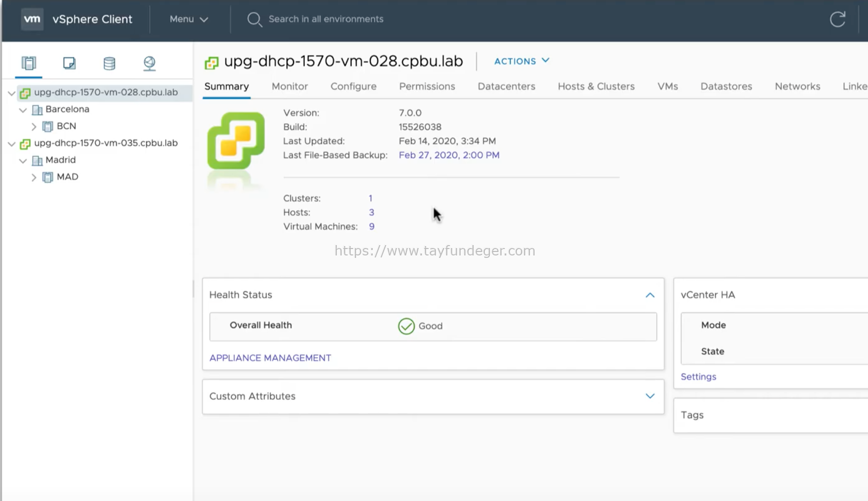Select Madrid in the inventory tree
The height and width of the screenshot is (501, 868).
coord(60,160)
